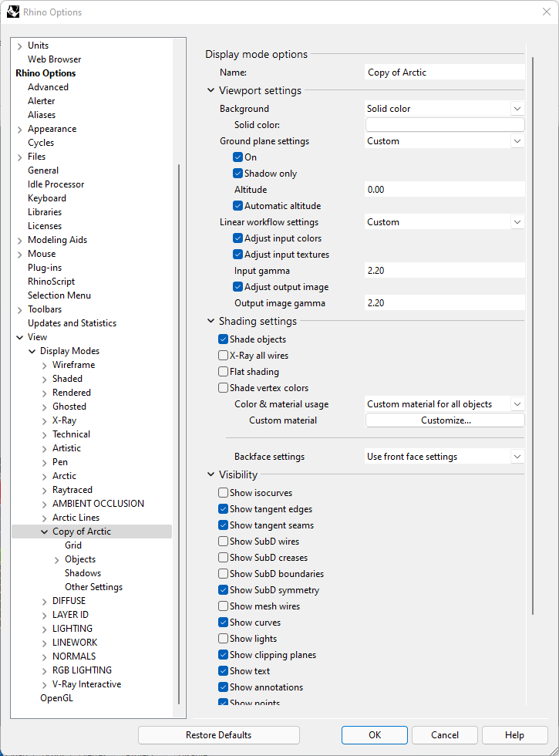Screen dimensions: 559x756
Task: Enable Show isocurves
Action: click(x=223, y=493)
